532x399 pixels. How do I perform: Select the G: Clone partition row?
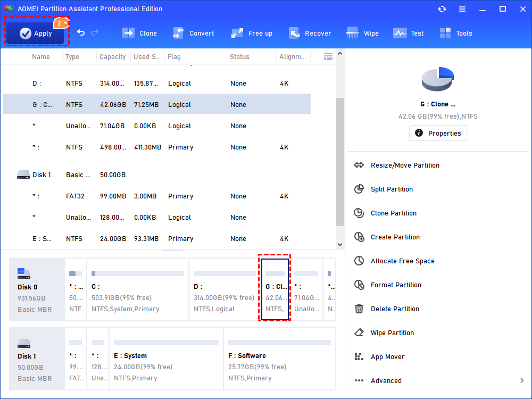coord(157,104)
